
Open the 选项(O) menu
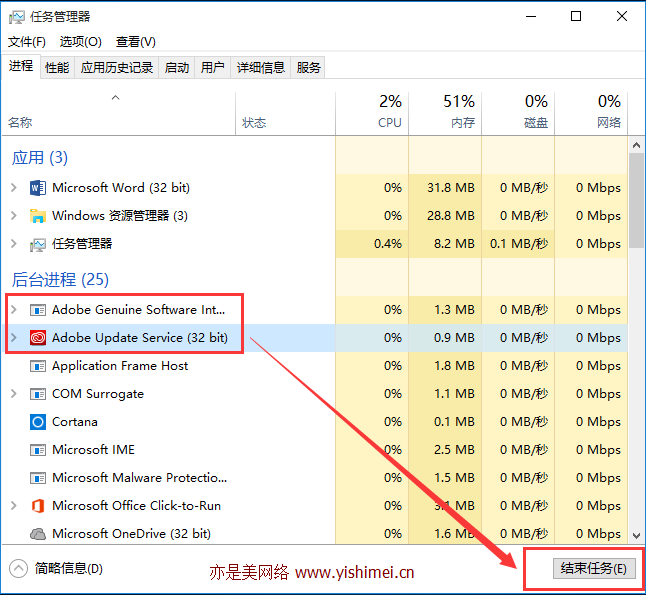click(x=81, y=42)
